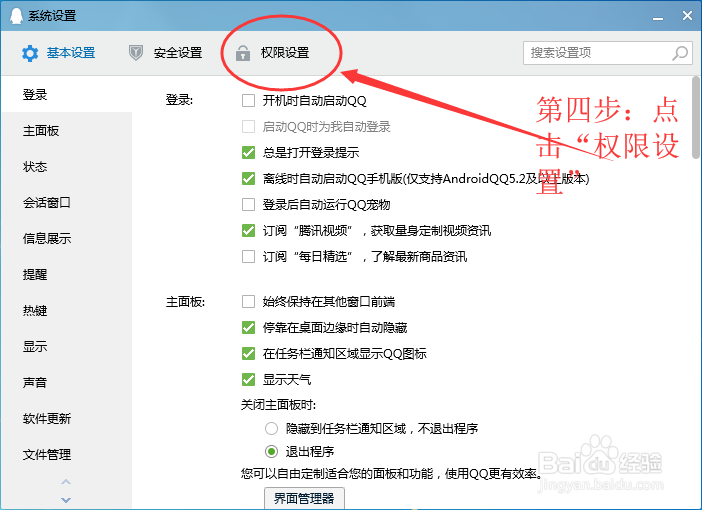This screenshot has height=510, width=702.
Task: Focus the 搜索设置项 search field
Action: 608,53
